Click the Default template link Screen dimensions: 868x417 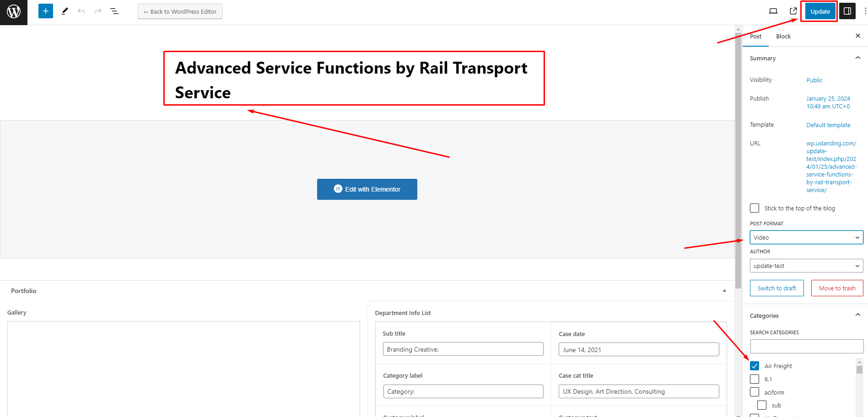(x=828, y=125)
